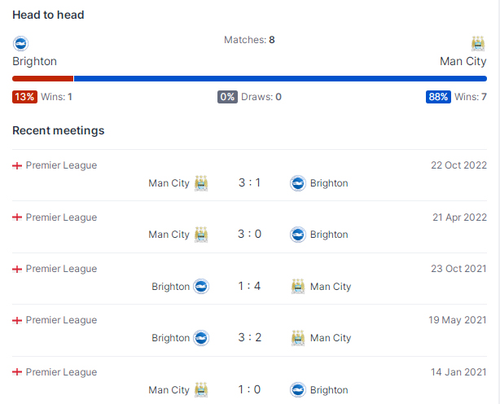Click blue Man City segment of win bar
Image resolution: width=500 pixels, height=404 pixels.
[x=280, y=79]
